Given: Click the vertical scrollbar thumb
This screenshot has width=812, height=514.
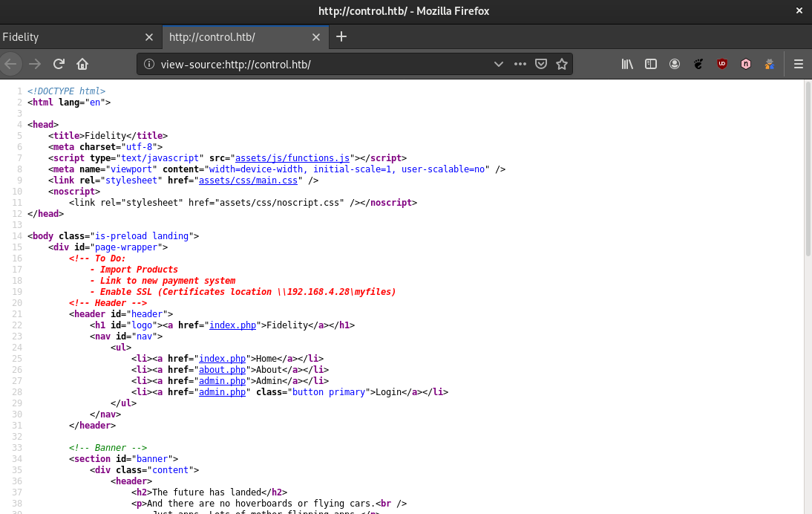Looking at the screenshot, I should pos(808,168).
